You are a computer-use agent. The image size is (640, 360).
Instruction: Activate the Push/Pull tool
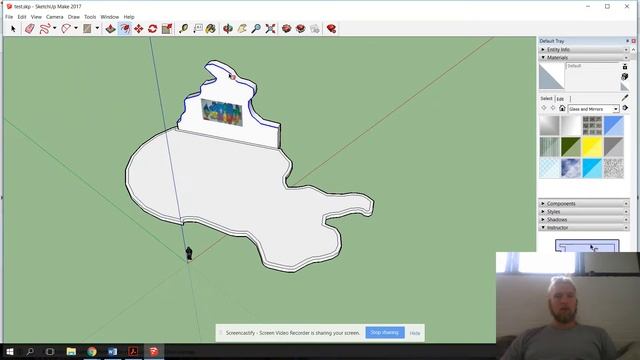(110, 29)
